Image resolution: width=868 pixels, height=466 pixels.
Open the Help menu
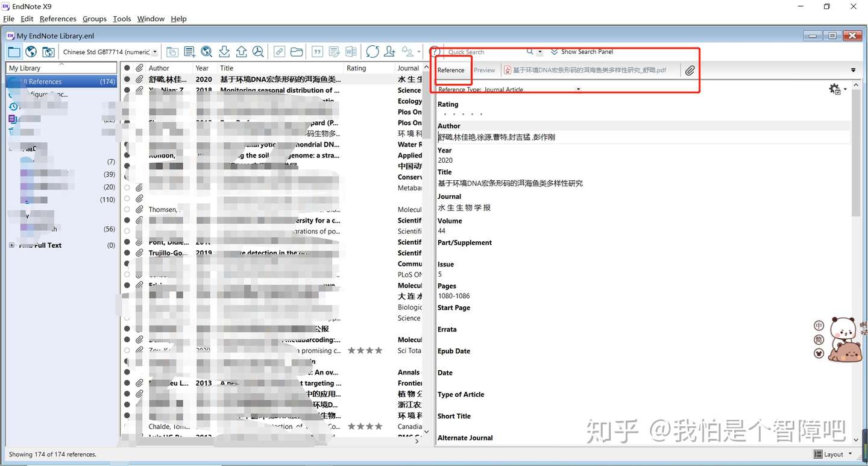coord(178,19)
